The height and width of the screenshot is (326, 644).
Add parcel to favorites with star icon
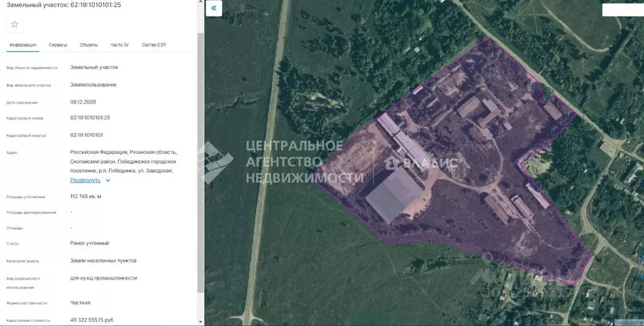coord(14,24)
